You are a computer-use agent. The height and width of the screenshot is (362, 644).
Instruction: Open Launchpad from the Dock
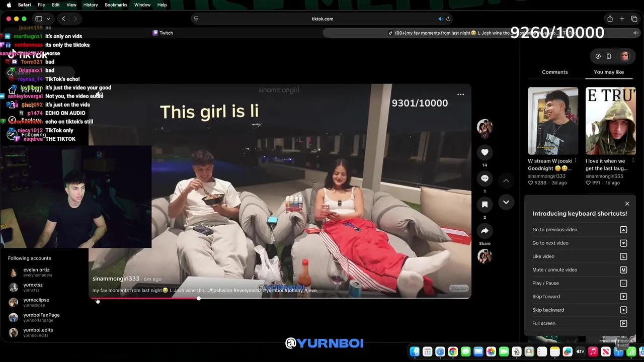click(x=427, y=352)
